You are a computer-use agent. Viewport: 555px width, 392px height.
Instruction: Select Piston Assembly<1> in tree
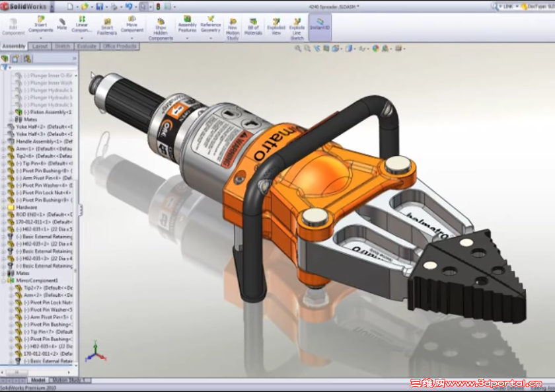[x=48, y=112]
